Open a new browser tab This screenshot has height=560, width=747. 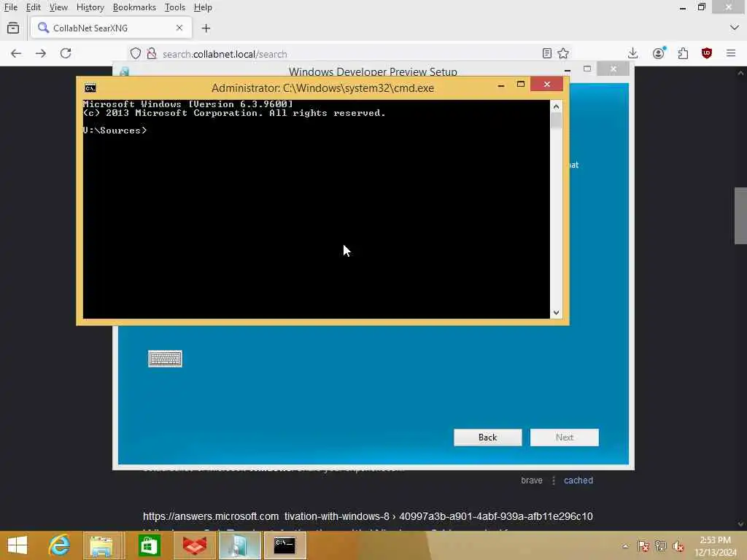(206, 28)
